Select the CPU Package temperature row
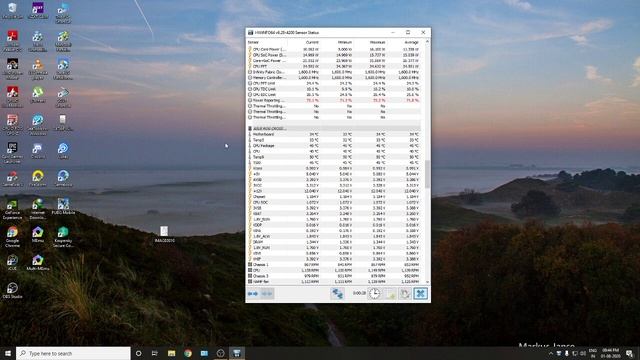The image size is (640, 360). tap(333, 146)
